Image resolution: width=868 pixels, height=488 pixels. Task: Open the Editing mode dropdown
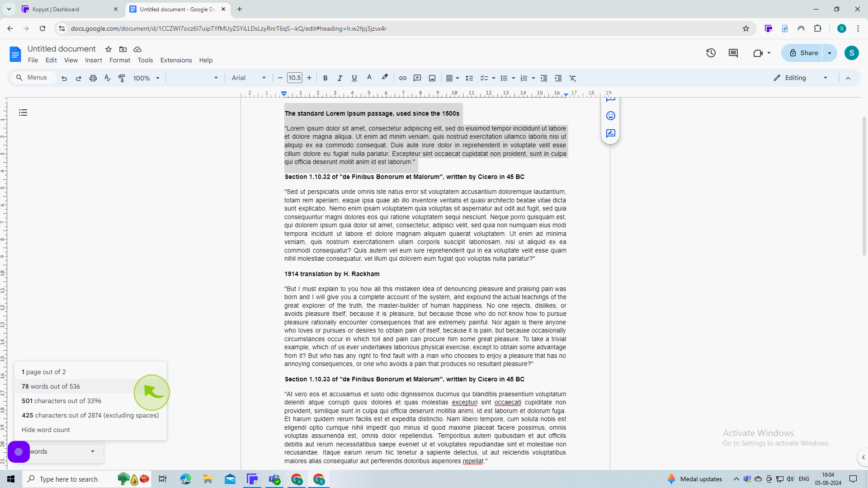(x=801, y=78)
